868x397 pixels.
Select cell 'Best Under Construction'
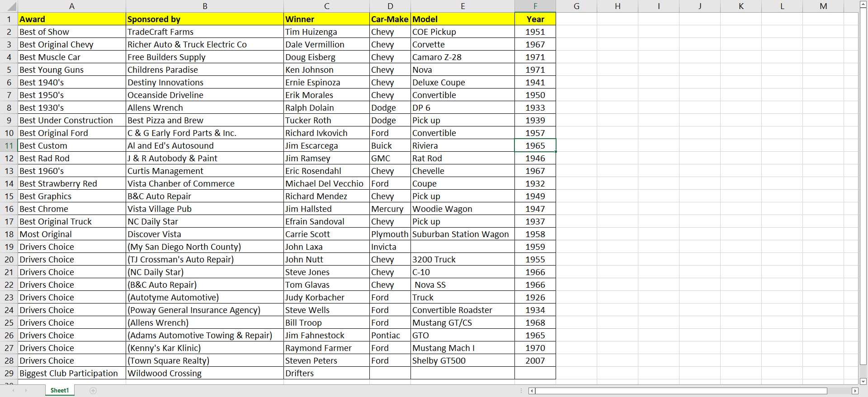coord(72,120)
